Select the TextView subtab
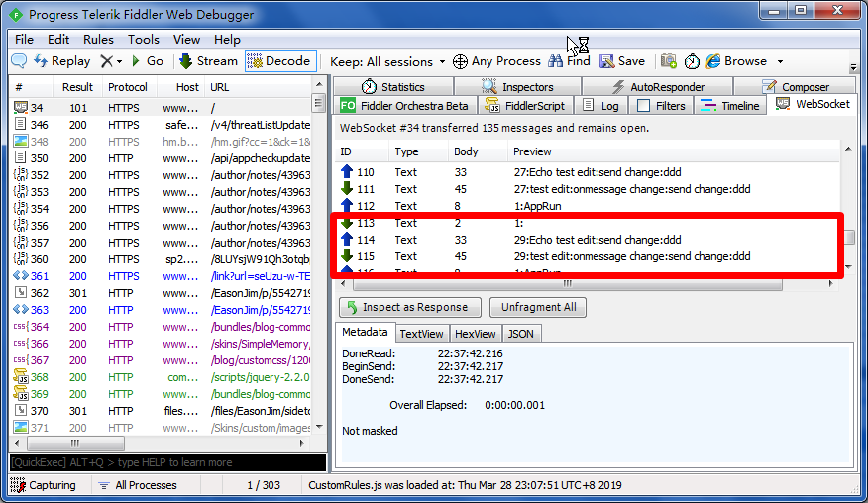The width and height of the screenshot is (868, 503). click(x=421, y=334)
